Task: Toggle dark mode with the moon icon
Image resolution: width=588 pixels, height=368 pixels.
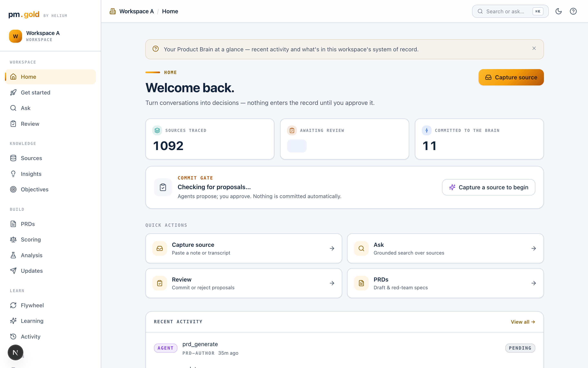Action: point(558,11)
